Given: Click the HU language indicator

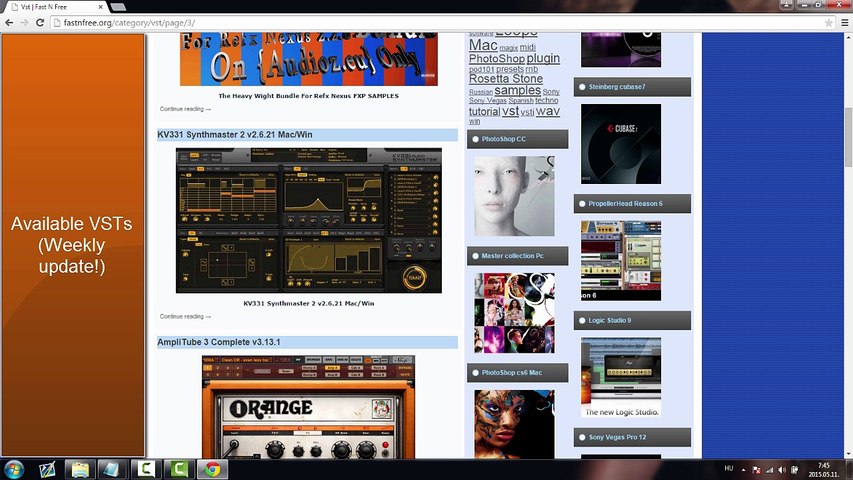Looking at the screenshot, I should point(729,469).
